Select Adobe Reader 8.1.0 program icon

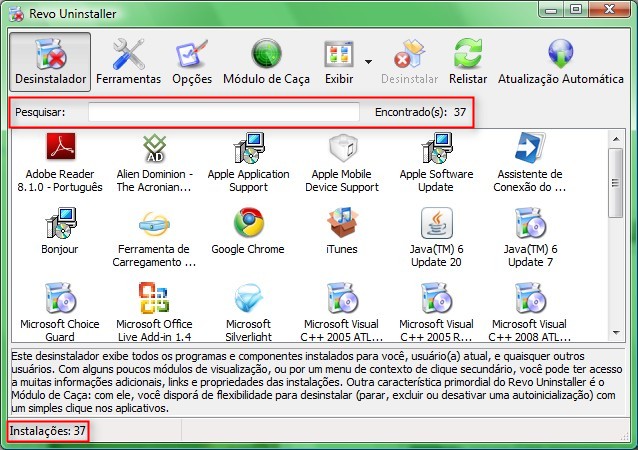coord(60,146)
